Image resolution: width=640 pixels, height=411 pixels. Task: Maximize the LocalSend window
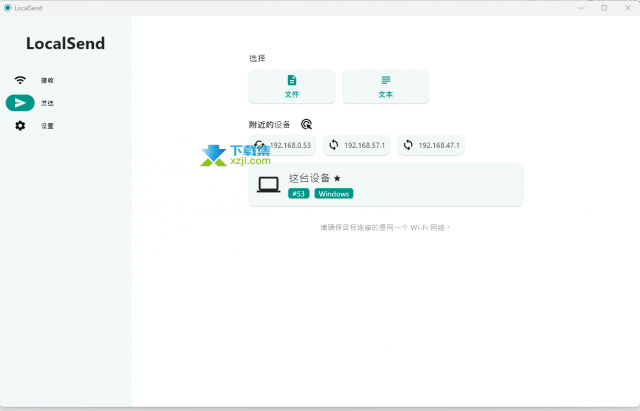click(x=604, y=8)
